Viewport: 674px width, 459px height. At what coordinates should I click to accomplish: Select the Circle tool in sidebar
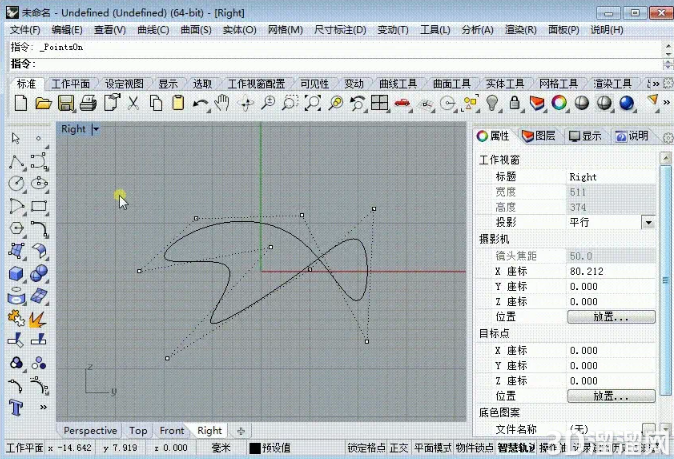pos(16,183)
